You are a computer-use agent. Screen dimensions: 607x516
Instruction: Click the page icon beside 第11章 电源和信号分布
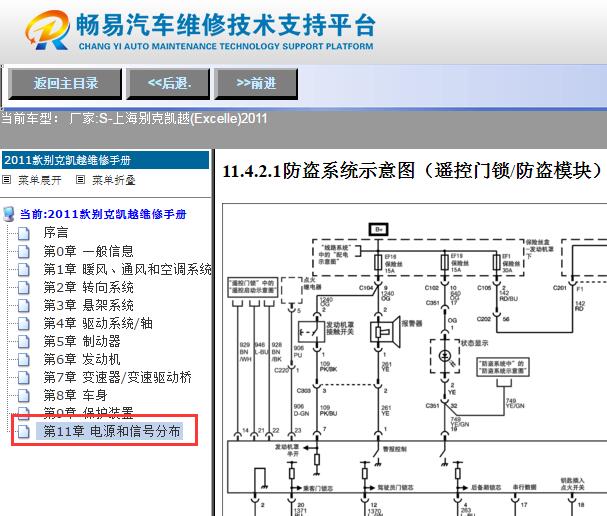click(x=24, y=431)
